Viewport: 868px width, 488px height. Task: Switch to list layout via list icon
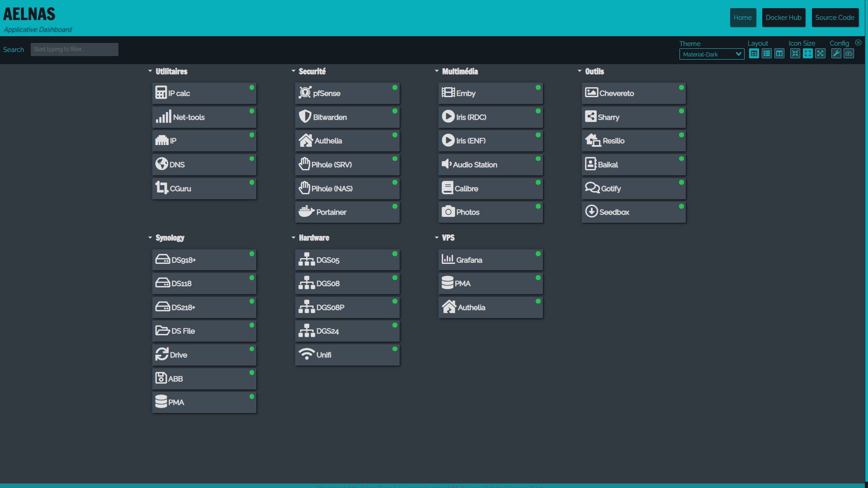766,53
